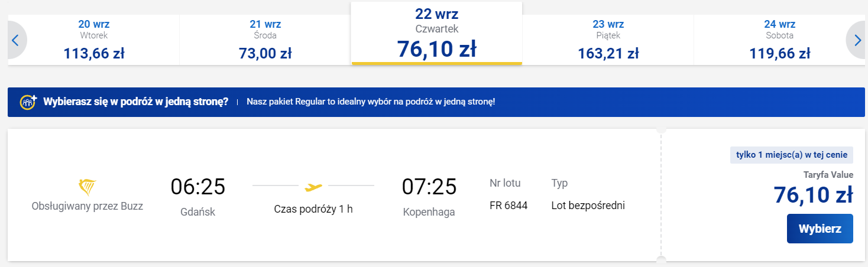Click the 'Lot bezpośredni' flight type text

(x=588, y=206)
